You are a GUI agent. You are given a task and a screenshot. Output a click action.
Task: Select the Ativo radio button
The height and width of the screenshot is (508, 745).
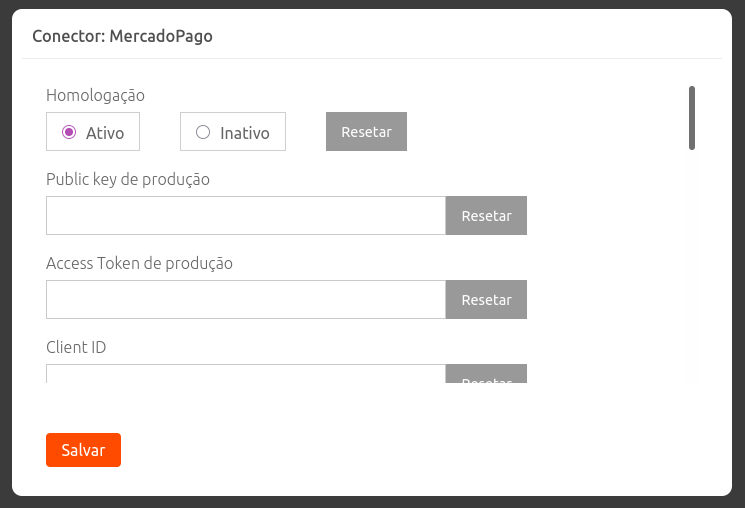[69, 132]
